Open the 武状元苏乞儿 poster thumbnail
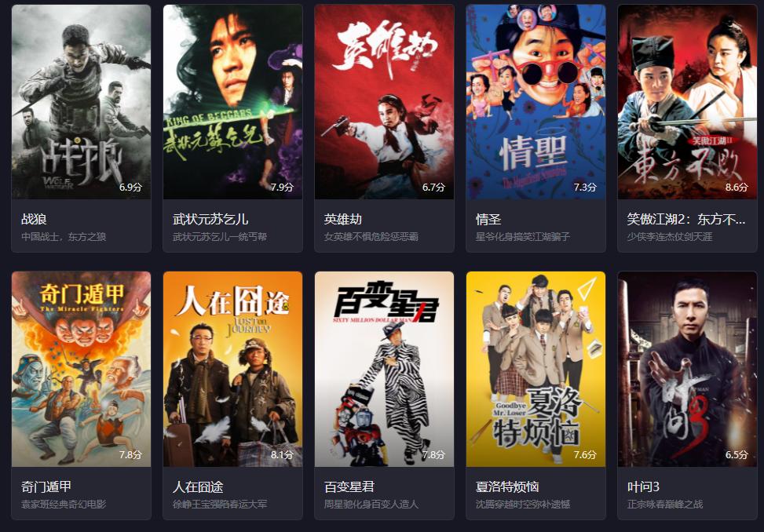The width and height of the screenshot is (764, 532). click(233, 102)
